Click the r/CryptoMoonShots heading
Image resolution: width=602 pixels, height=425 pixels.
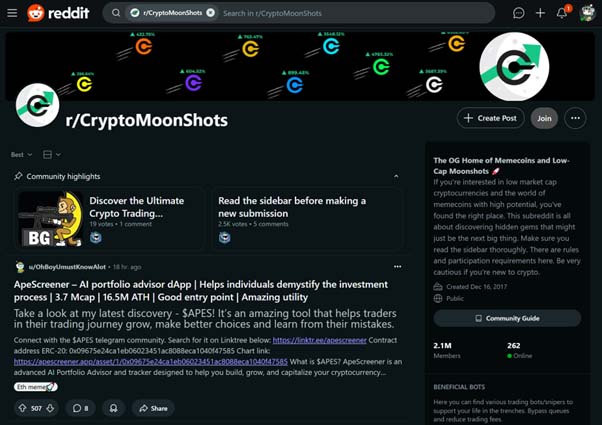pos(147,120)
